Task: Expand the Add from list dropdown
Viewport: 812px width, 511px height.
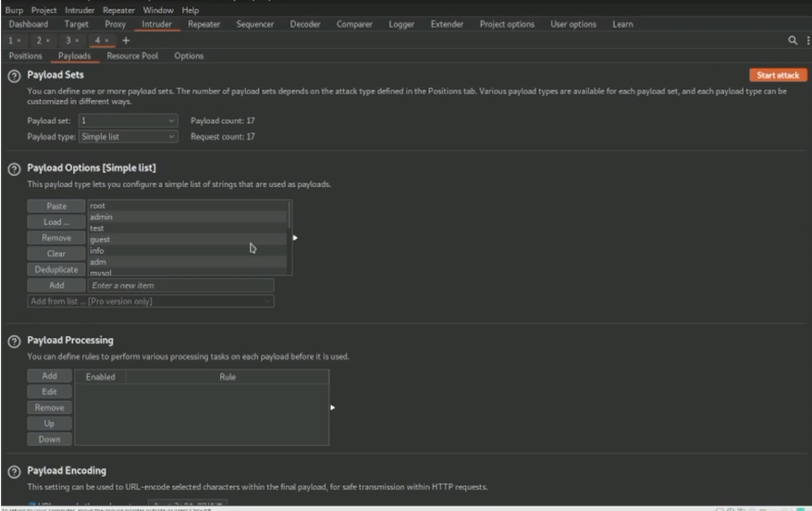Action: [x=151, y=301]
